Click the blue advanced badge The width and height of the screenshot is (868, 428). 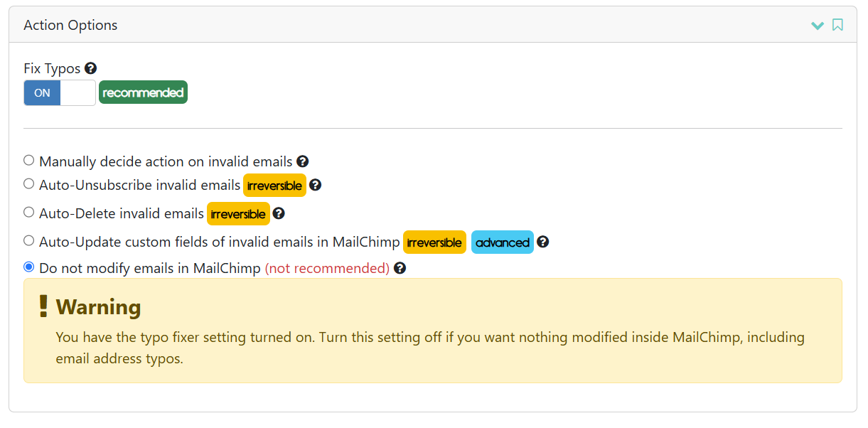[x=503, y=242]
